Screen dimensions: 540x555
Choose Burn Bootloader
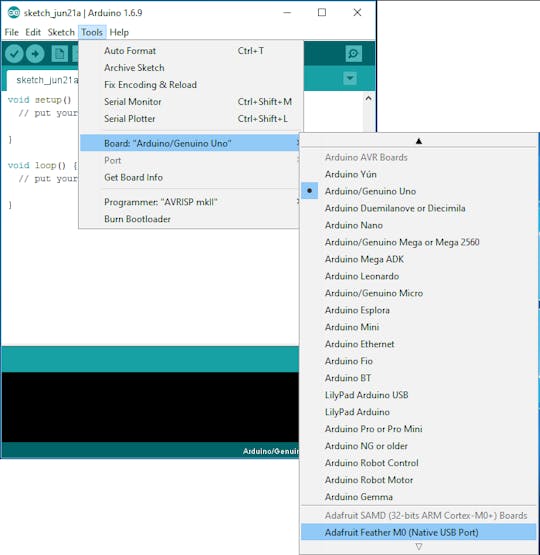190,219
